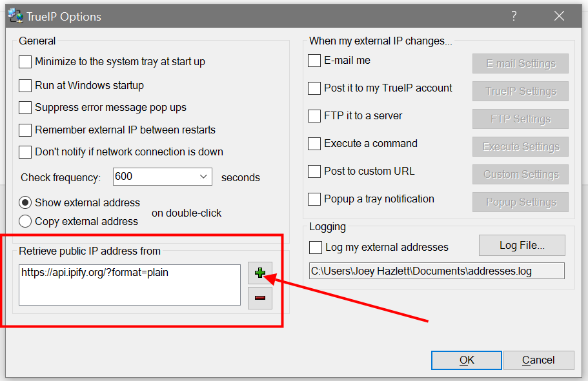588x381 pixels.
Task: Open the Check frequency dropdown
Action: pyautogui.click(x=203, y=177)
